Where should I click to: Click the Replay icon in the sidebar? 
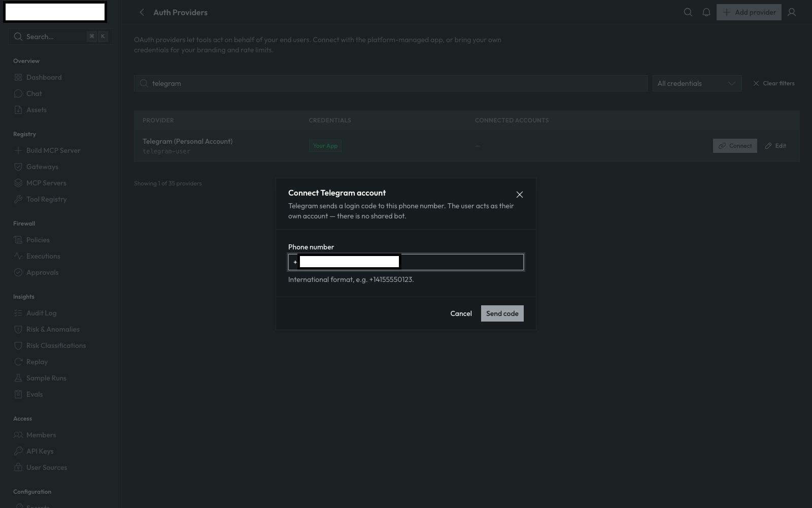tap(18, 362)
